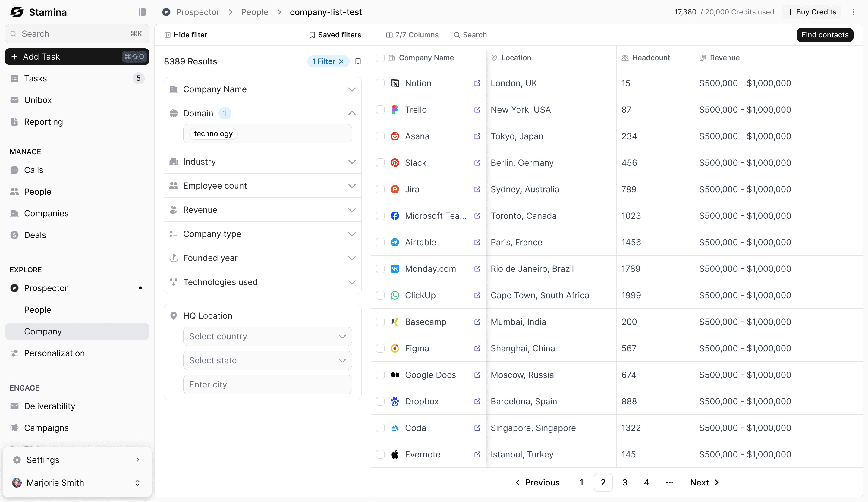
Task: Open the three-dot menu in the top right
Action: (x=853, y=12)
